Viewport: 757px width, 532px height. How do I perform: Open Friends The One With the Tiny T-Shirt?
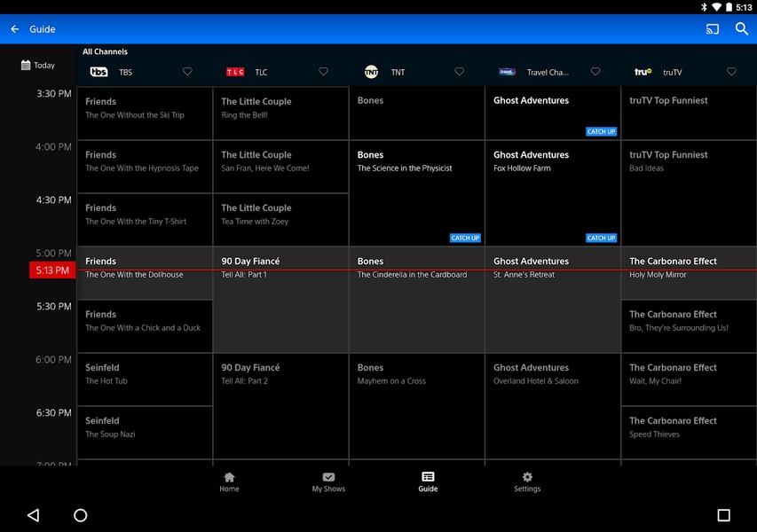pyautogui.click(x=145, y=220)
